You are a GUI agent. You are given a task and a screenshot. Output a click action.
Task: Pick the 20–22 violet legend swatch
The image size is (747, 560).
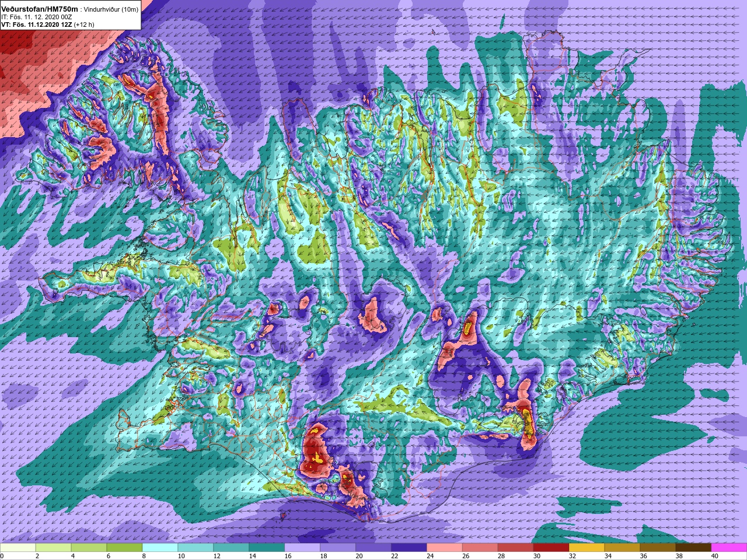click(x=373, y=547)
